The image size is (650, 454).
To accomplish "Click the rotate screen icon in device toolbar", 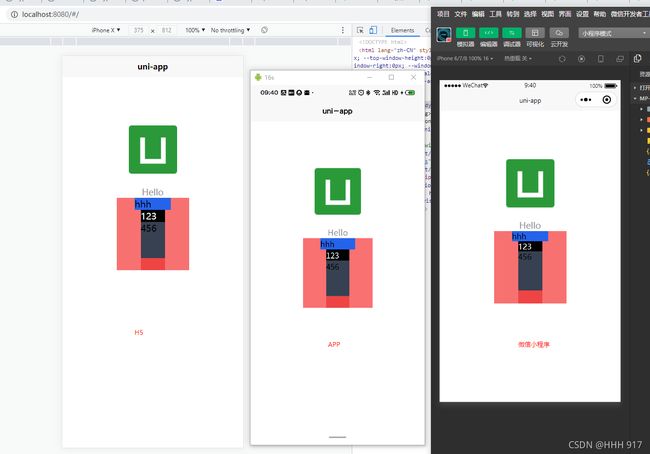I will tap(264, 30).
